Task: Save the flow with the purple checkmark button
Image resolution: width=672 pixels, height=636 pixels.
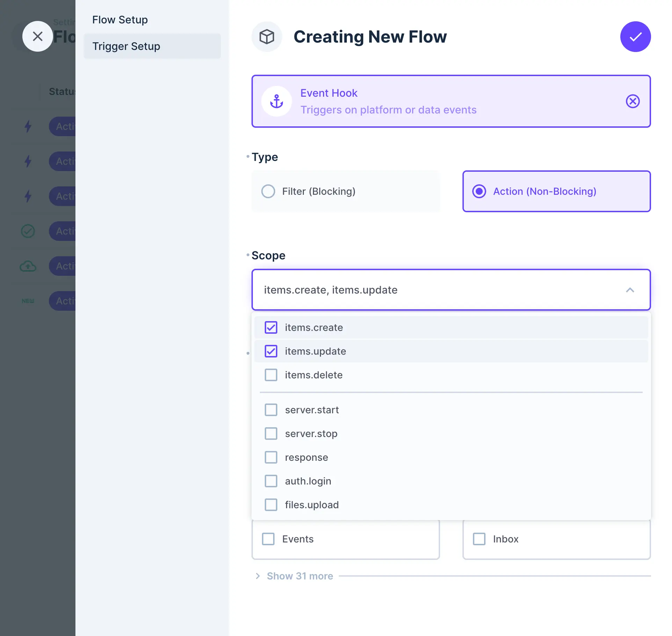Action: tap(635, 37)
